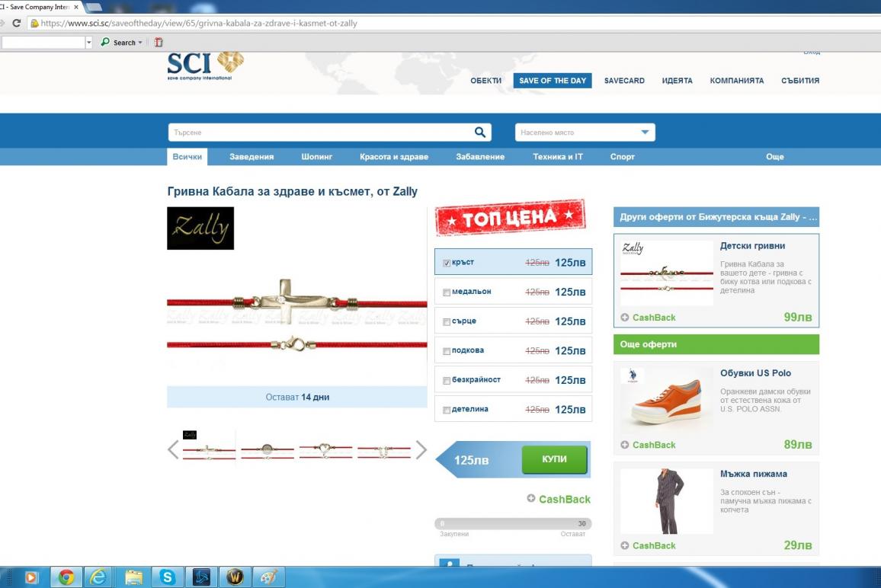Select the Всички category tab
The width and height of the screenshot is (881, 588).
(x=187, y=157)
